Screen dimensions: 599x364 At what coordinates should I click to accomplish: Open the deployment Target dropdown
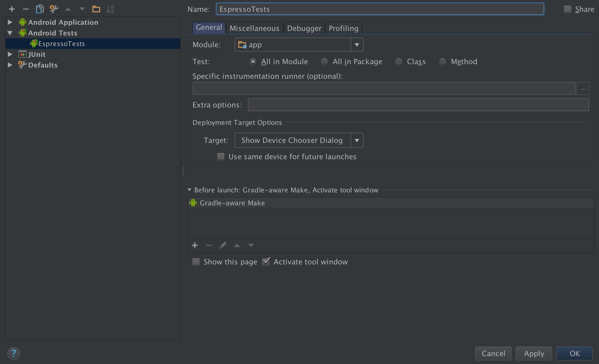point(357,140)
